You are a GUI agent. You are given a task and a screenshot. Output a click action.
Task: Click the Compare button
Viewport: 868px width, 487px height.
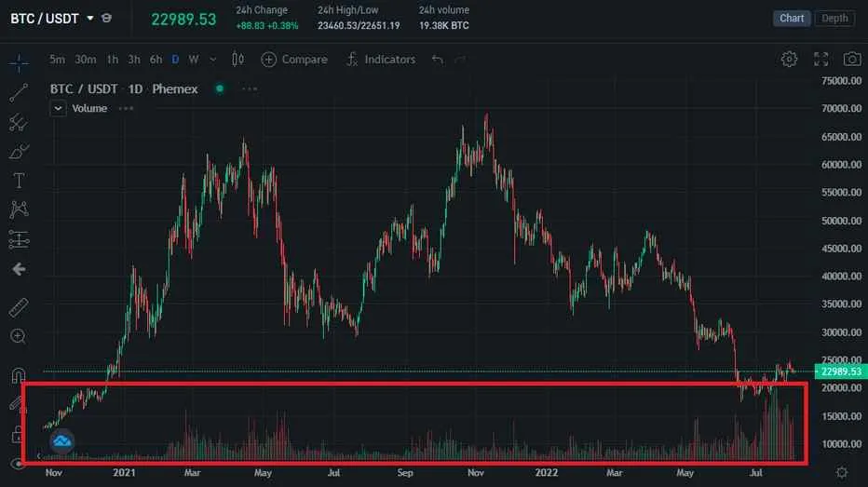pos(294,60)
